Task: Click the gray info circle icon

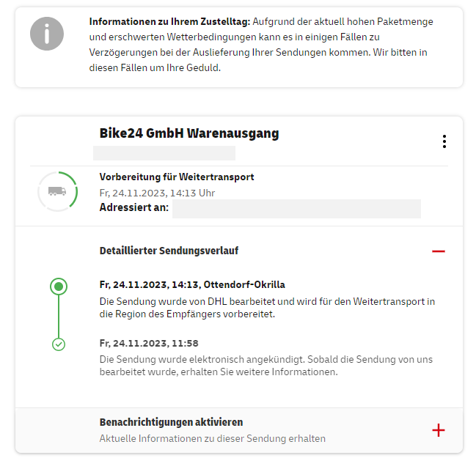Action: tap(47, 34)
